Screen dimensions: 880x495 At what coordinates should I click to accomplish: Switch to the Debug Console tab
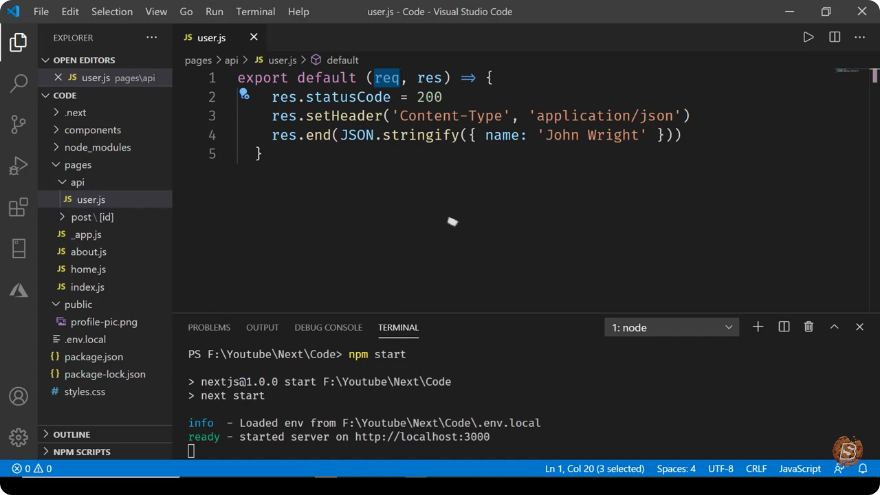pos(328,327)
